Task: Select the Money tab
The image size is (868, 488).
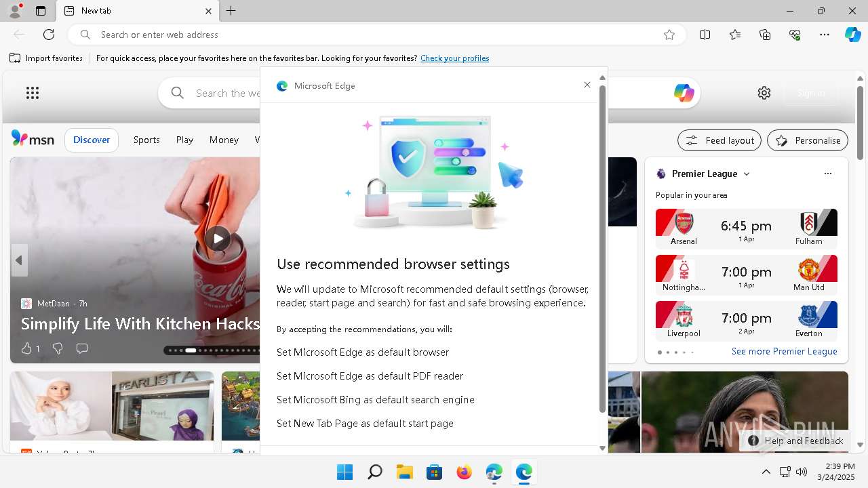Action: point(224,140)
